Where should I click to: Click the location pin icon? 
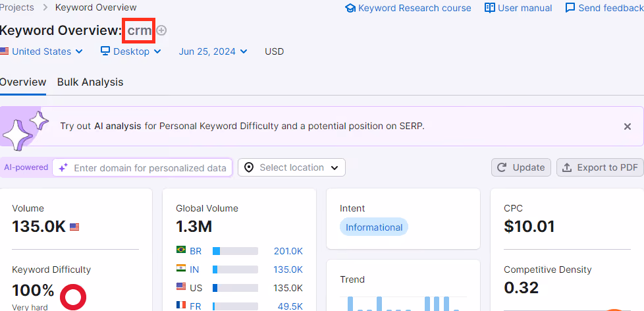(248, 167)
